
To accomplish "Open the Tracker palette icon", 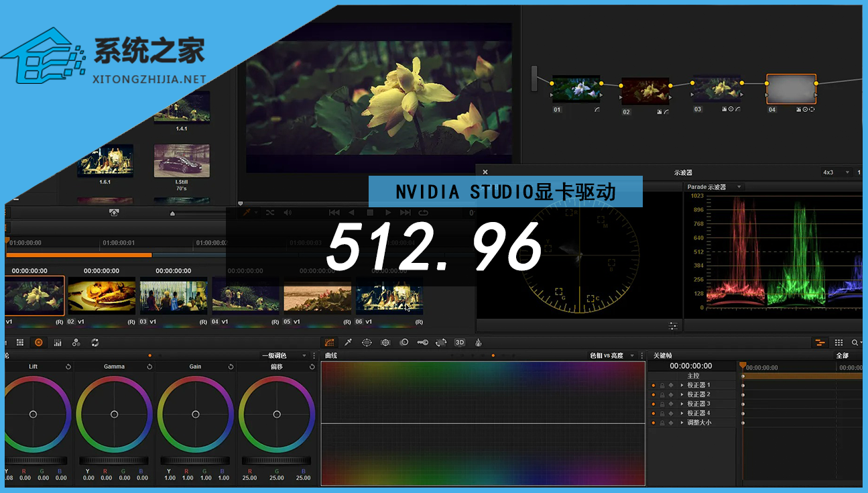I will click(385, 342).
